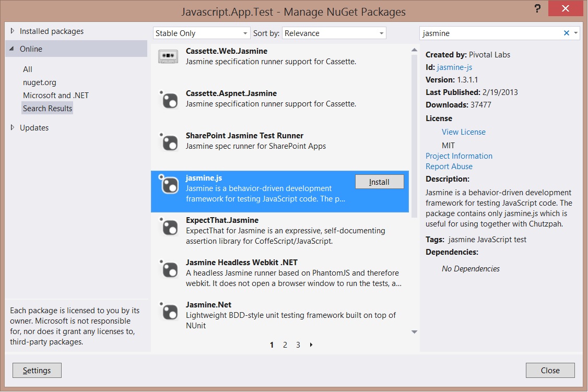Click the Created by Pivotal Labs text
Image resolution: width=588 pixels, height=392 pixels.
click(467, 55)
